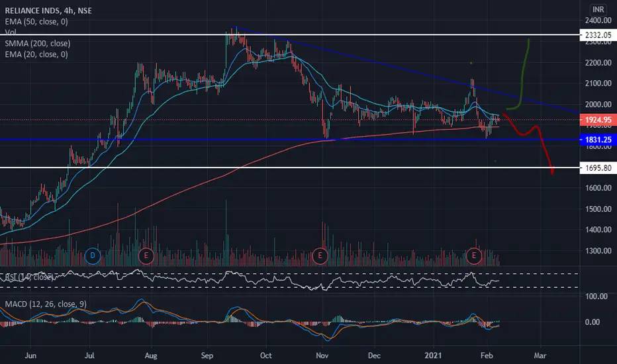Click the E earnings marker near August
Screen dimensions: 617x364
click(146, 255)
